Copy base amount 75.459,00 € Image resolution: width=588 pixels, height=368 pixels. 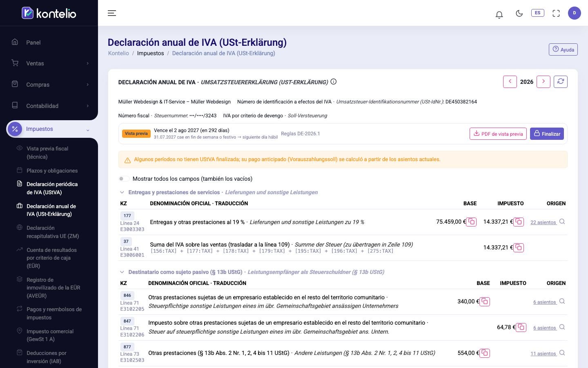point(472,222)
